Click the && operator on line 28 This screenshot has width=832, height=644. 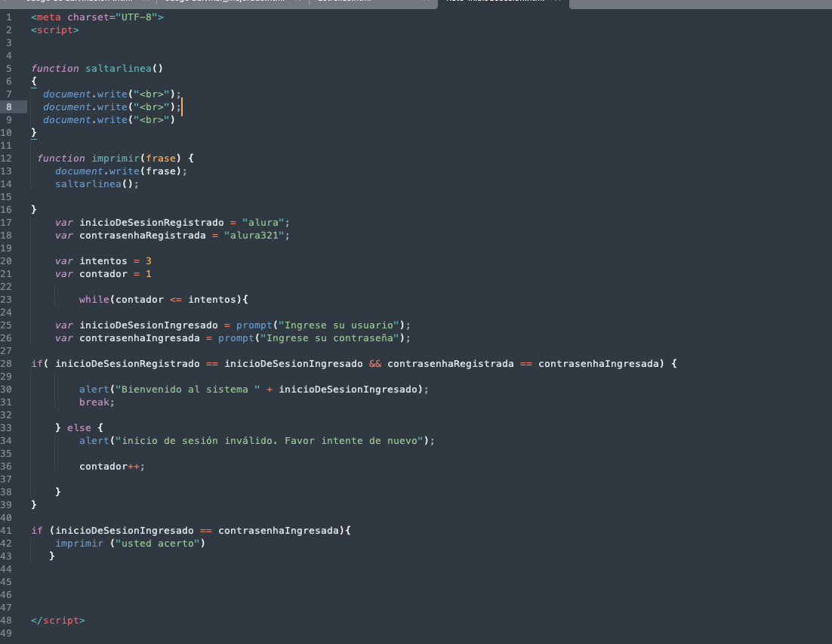pos(375,364)
